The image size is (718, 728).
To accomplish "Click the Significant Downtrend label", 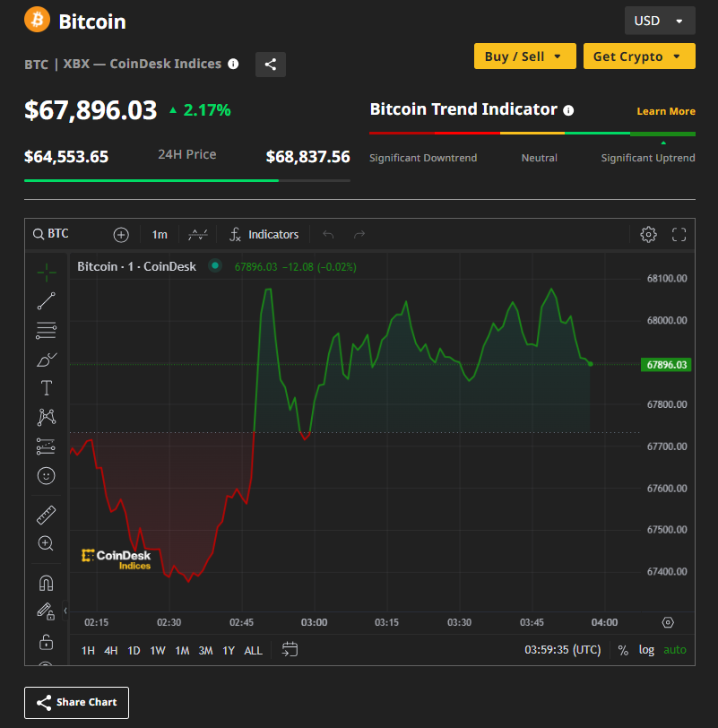I will [x=423, y=158].
